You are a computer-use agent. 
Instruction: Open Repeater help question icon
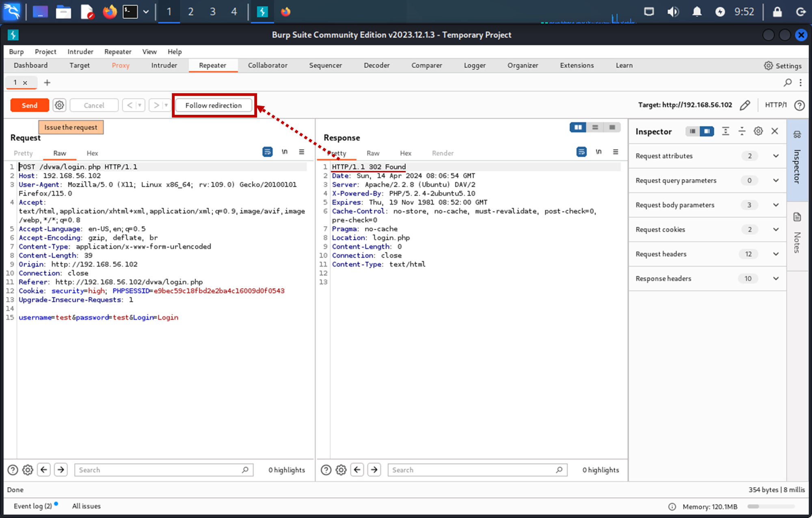(x=799, y=105)
